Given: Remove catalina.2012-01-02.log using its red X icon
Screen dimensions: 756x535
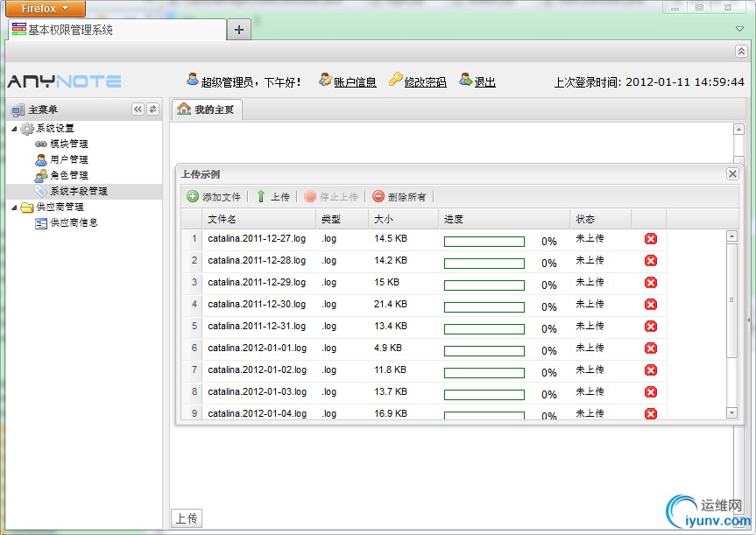Looking at the screenshot, I should pyautogui.click(x=650, y=370).
